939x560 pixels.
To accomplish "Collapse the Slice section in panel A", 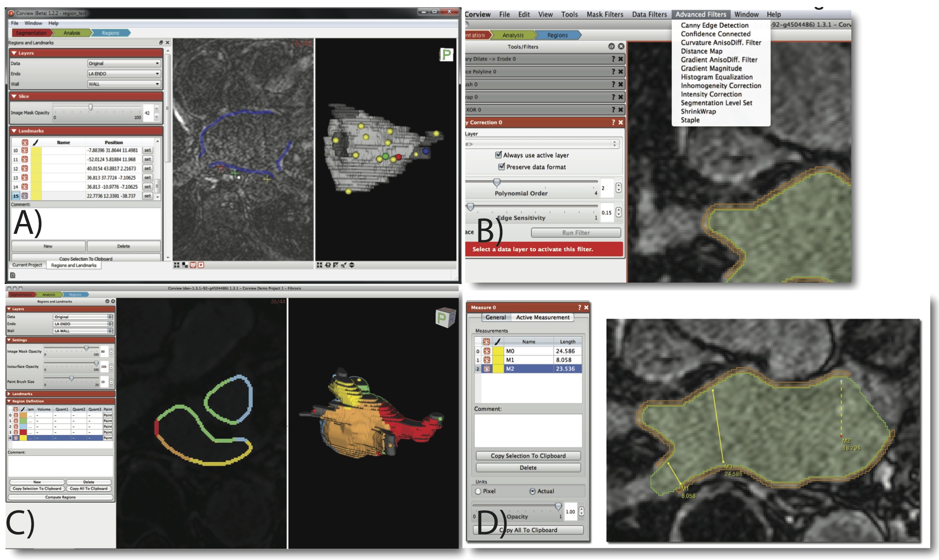I will (14, 96).
